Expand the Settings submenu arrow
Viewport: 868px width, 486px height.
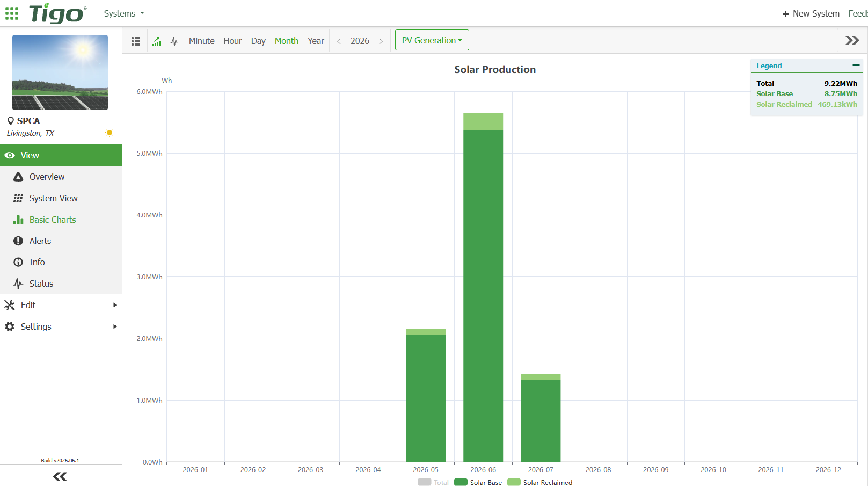115,327
